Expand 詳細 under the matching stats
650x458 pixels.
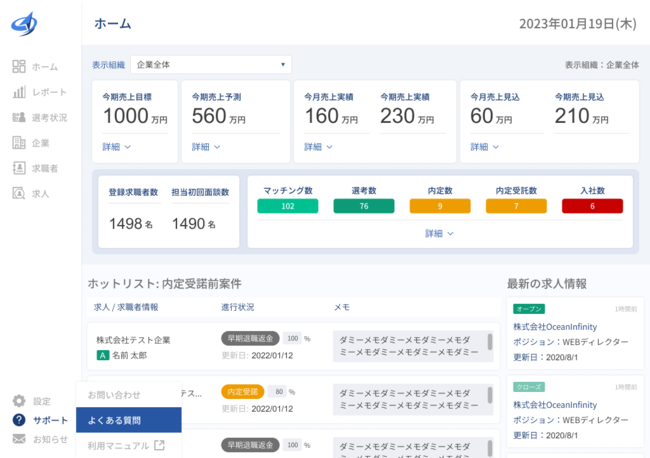(439, 233)
